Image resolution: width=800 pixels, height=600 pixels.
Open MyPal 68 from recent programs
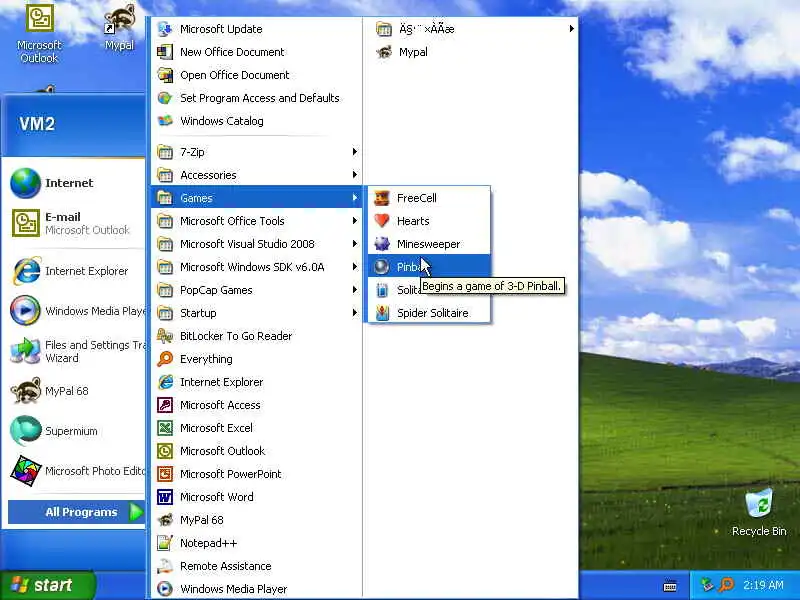[x=75, y=391]
